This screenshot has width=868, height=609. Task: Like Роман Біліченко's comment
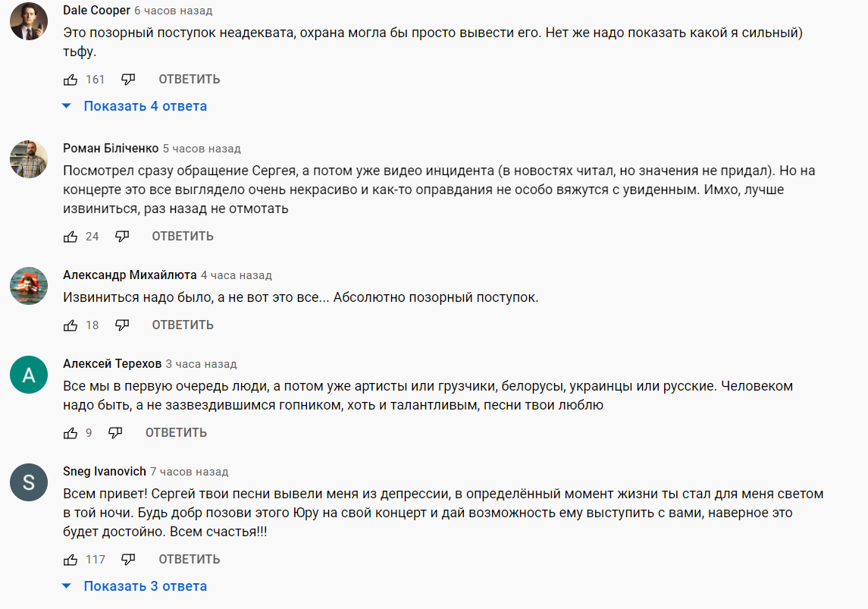click(71, 237)
